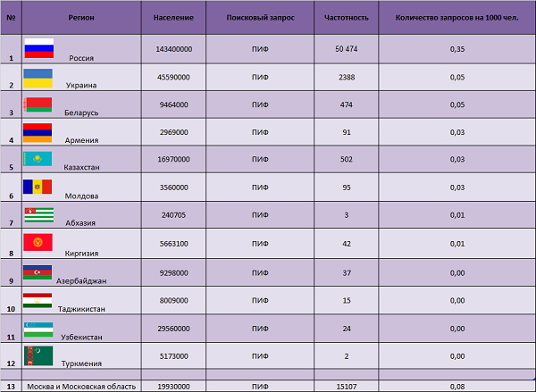Click row number "13" cell
Screen dimensions: 536x392
(11, 387)
